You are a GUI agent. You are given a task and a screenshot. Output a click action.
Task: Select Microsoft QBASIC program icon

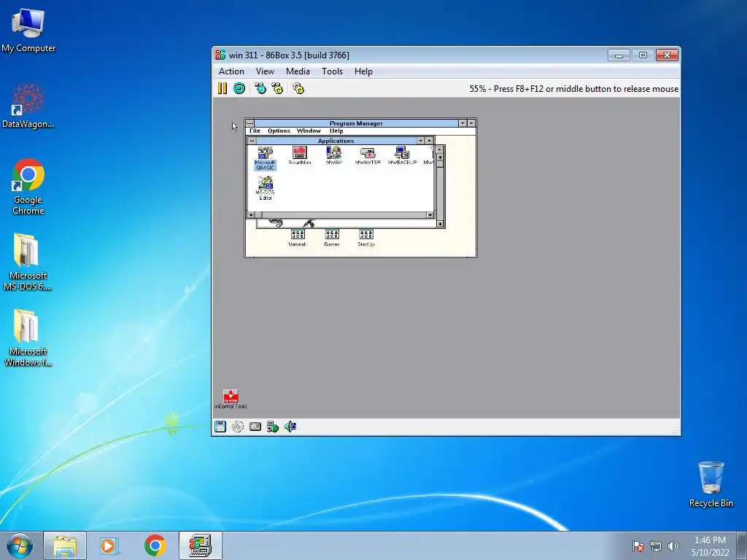pyautogui.click(x=266, y=158)
